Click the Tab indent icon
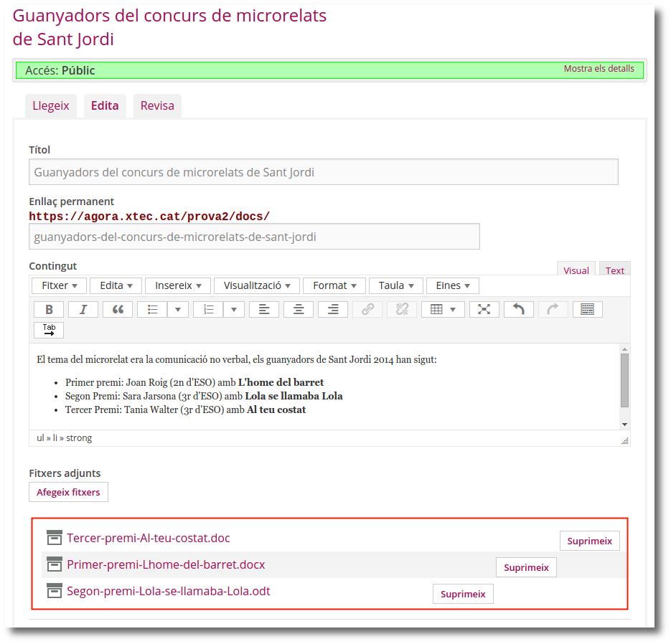 pos(49,330)
